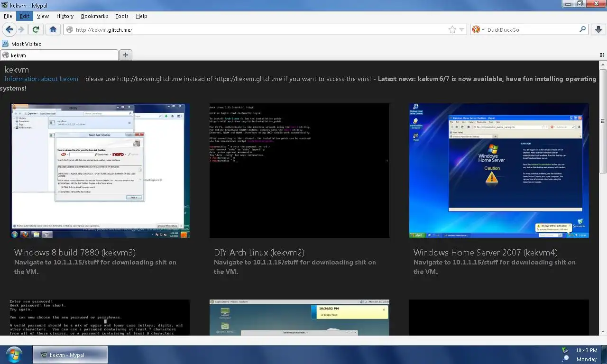
Task: Open Windows Home Server 2007 VM thumbnail
Action: 499,171
